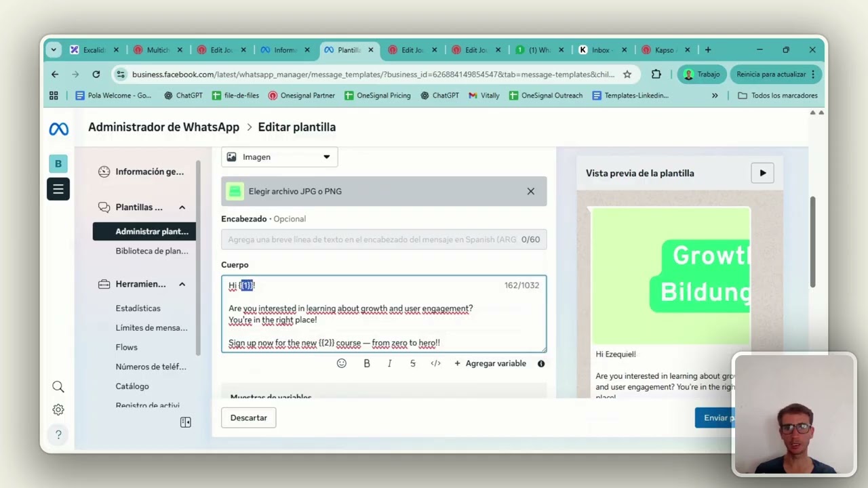
Task: Click the Meta logo icon
Action: click(x=58, y=129)
